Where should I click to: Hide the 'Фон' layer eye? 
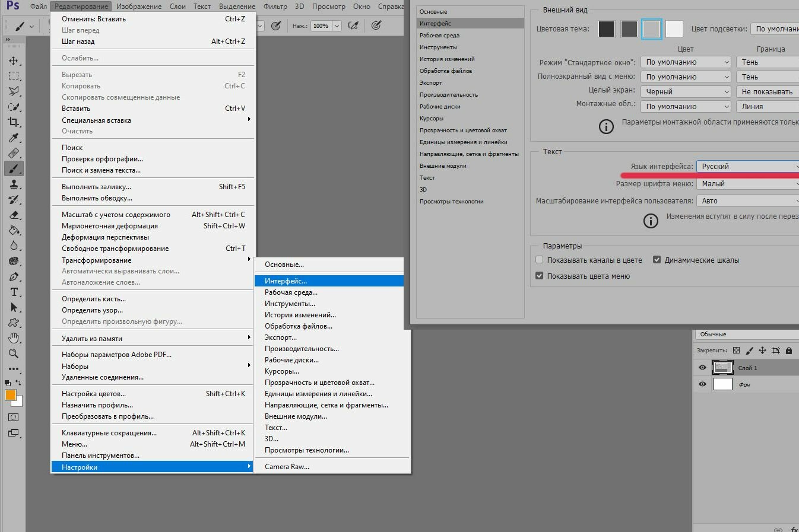click(702, 384)
